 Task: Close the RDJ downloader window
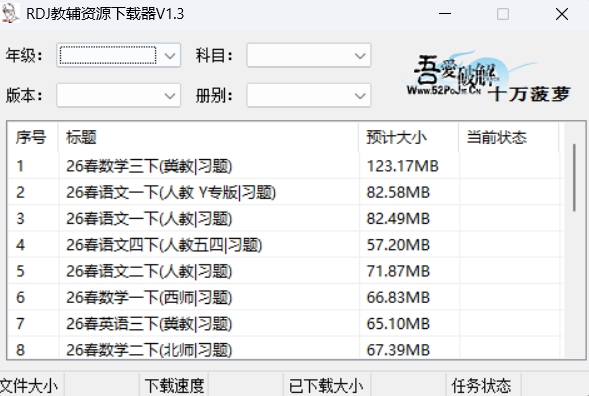(562, 14)
